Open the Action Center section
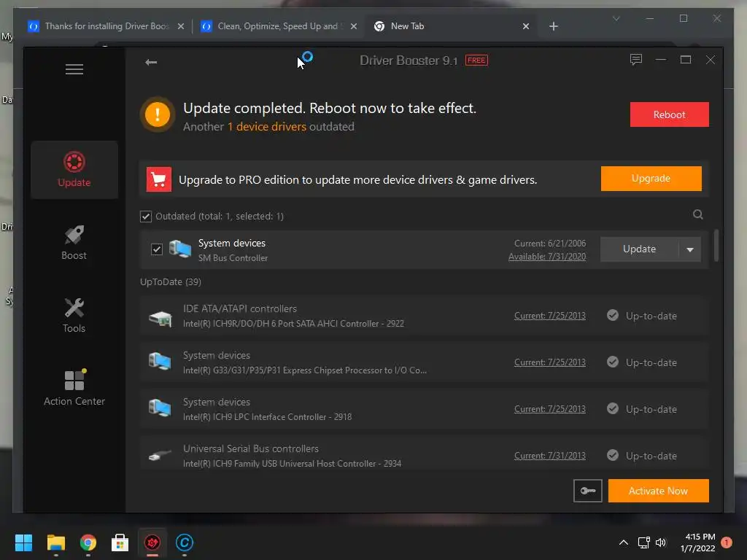 74,388
